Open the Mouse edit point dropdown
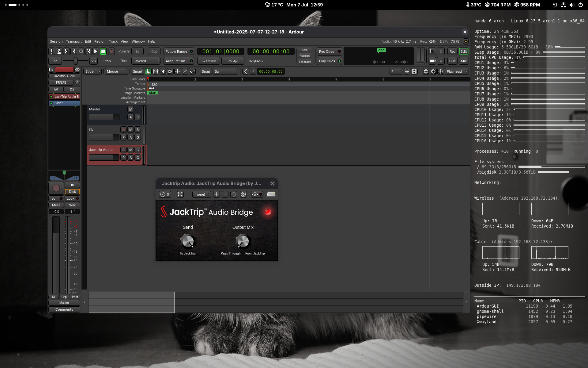 (x=116, y=71)
